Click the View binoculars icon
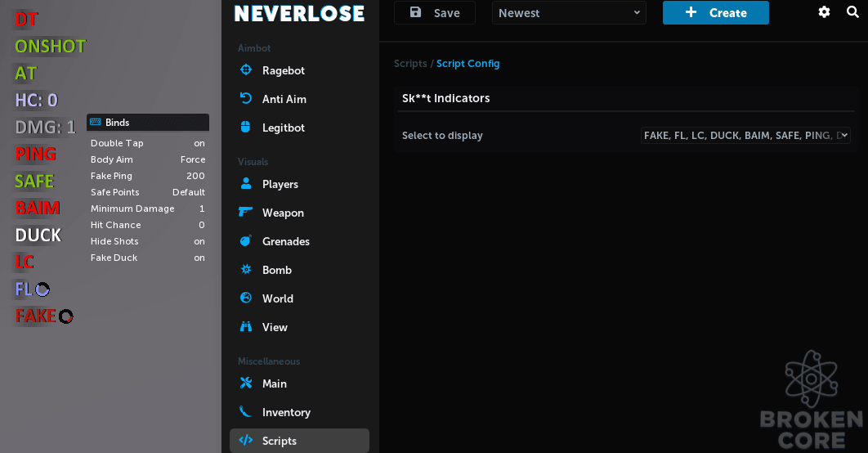 pyautogui.click(x=246, y=326)
